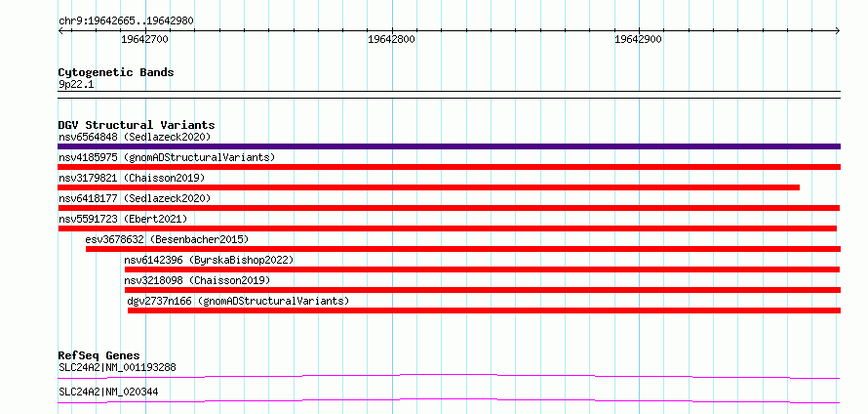This screenshot has width=868, height=414.
Task: Select the magenta SLC24A2|NM_020344 transcript line
Action: pyautogui.click(x=449, y=401)
